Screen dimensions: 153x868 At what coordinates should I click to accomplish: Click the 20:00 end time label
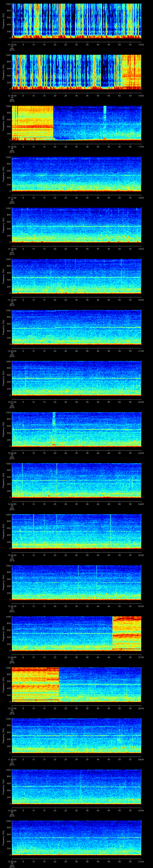click(141, 300)
